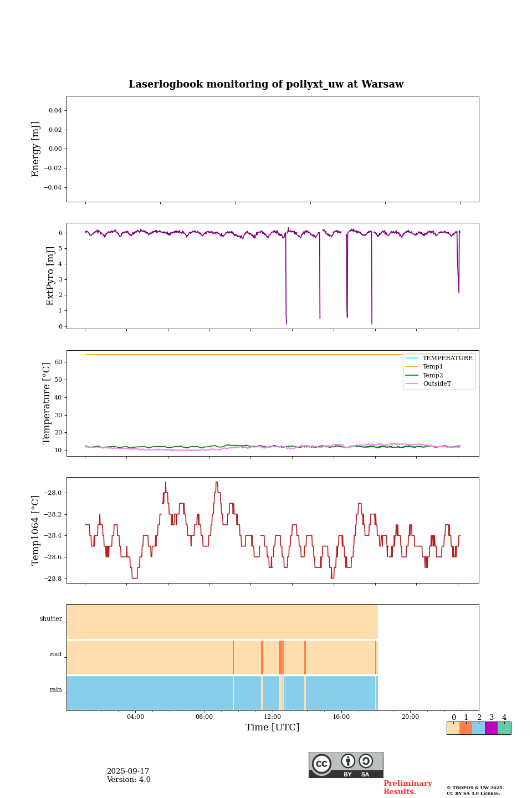Select the magenta color swatch labeled 3
The image size is (532, 798).
491,728
